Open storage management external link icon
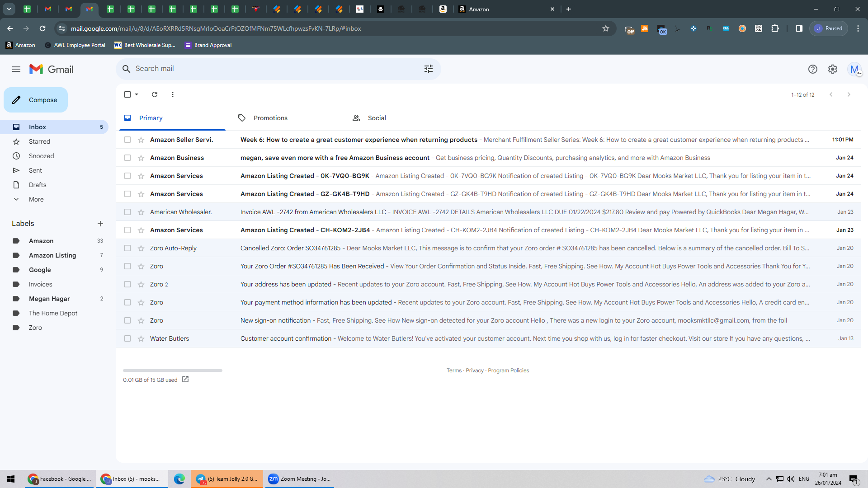This screenshot has width=868, height=488. [185, 380]
